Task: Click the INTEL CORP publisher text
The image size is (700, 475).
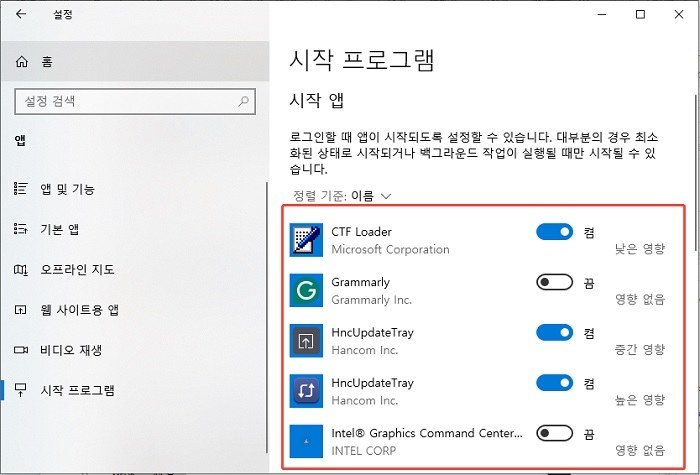Action: click(363, 450)
